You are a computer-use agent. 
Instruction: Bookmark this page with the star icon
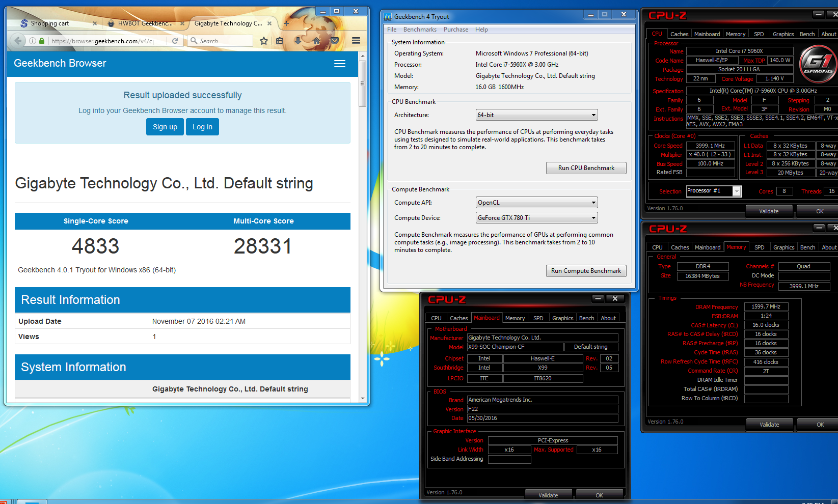(x=264, y=41)
